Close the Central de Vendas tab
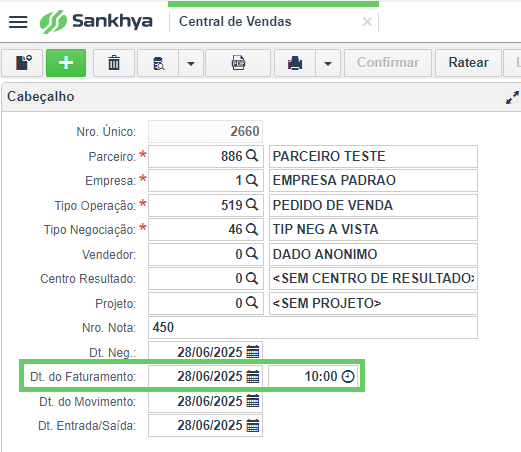This screenshot has height=452, width=521. coord(367,22)
